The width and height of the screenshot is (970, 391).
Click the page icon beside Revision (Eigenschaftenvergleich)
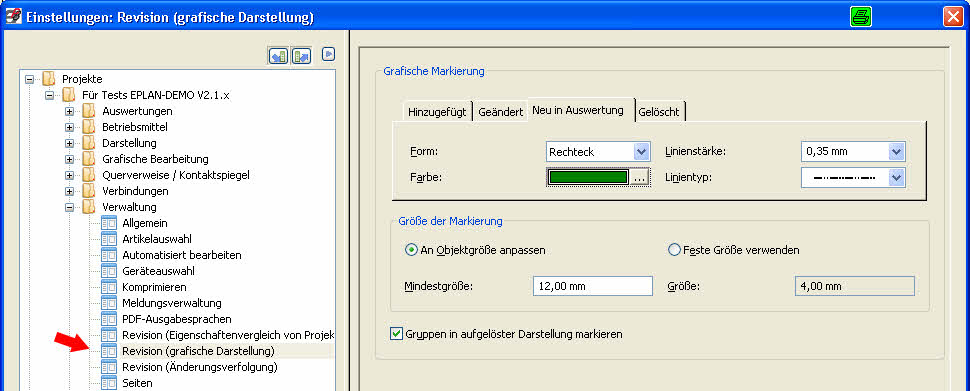[108, 335]
